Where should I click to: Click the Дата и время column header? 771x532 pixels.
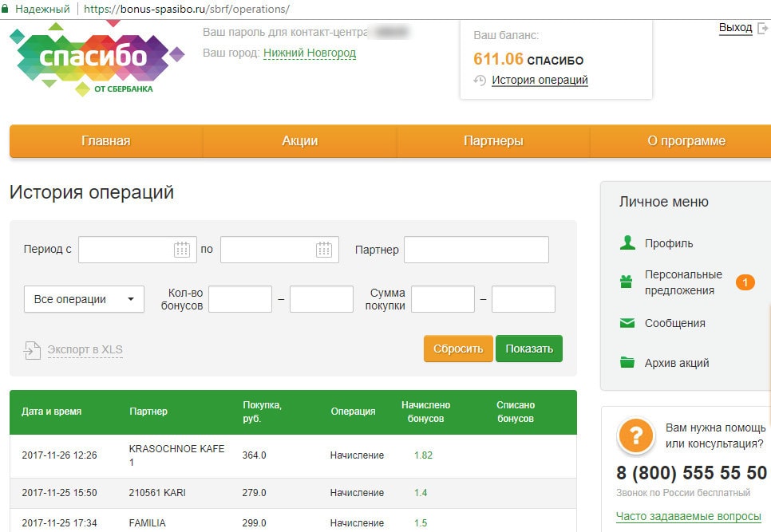[x=52, y=412]
